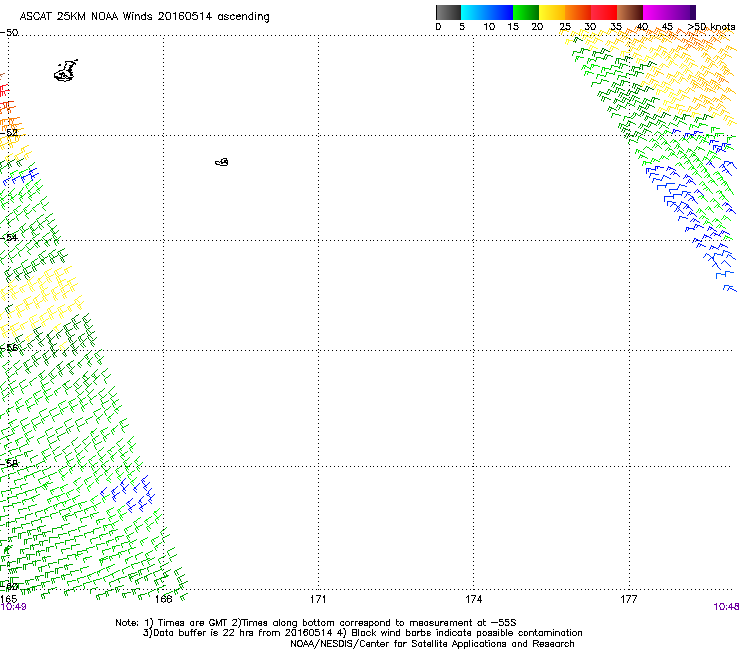Select the green 15-20 knots legend swatch
740x650 pixels.
pyautogui.click(x=526, y=12)
